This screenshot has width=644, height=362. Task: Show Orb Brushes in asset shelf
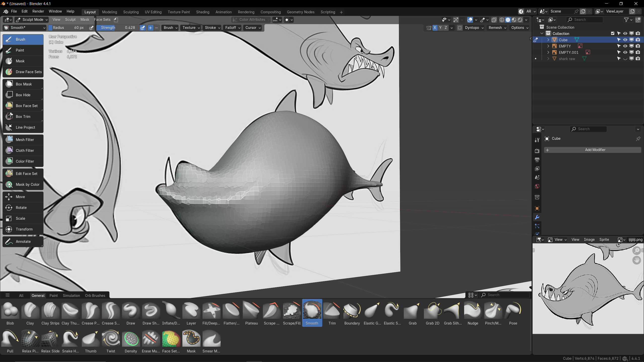pyautogui.click(x=95, y=295)
